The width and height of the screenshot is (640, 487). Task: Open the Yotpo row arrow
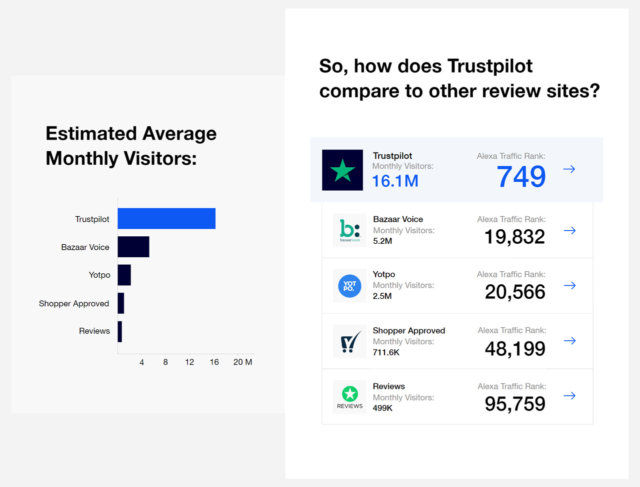tap(570, 285)
